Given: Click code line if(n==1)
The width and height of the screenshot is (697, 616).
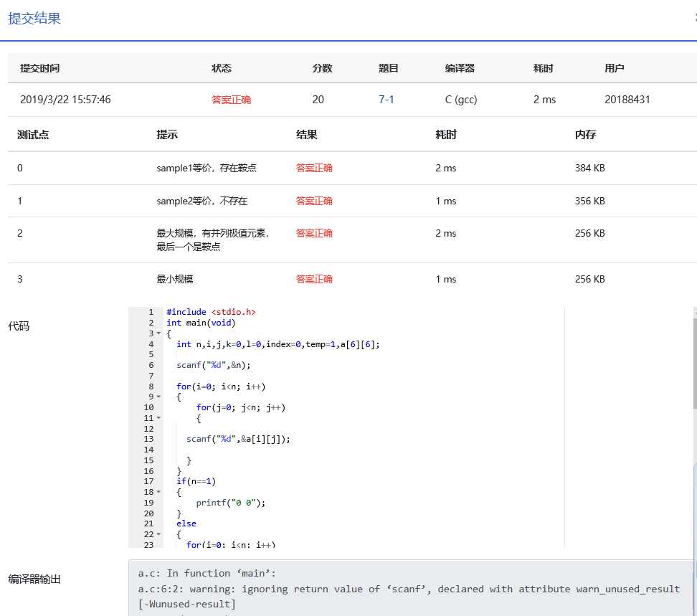Looking at the screenshot, I should point(196,481).
